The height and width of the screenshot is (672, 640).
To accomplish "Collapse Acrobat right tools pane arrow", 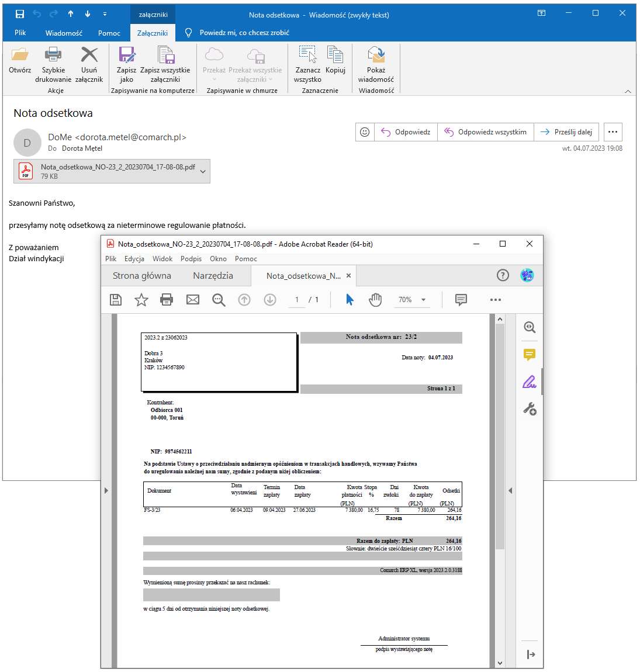I will 531,654.
